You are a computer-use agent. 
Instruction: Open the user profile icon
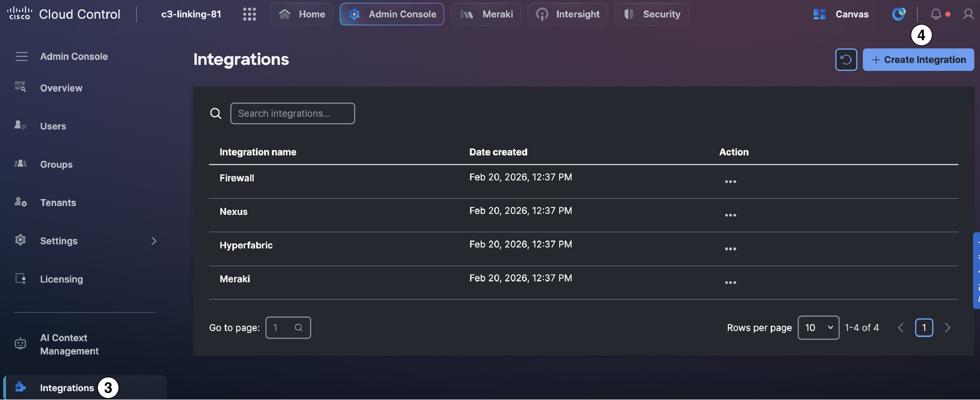(x=968, y=14)
